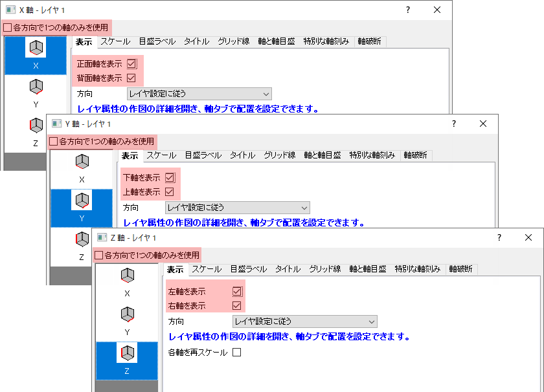Select 表示 tab in X軸 dialog
The width and height of the screenshot is (544, 392).
(84, 42)
